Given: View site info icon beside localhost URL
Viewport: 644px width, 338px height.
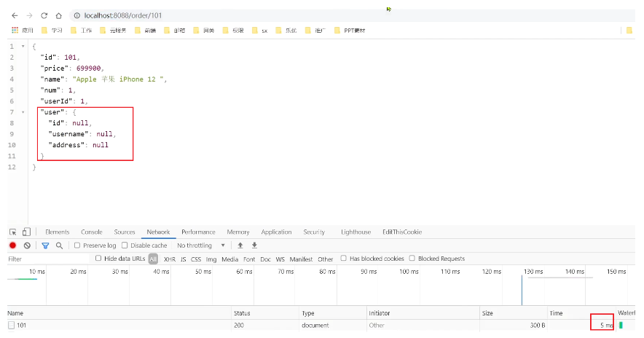Looking at the screenshot, I should coord(76,15).
